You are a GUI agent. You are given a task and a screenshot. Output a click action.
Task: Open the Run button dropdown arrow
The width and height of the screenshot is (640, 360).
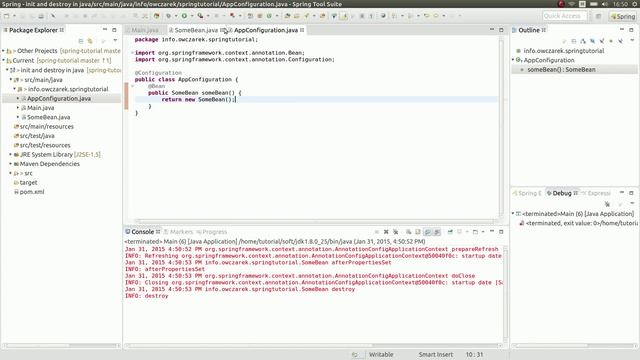[x=192, y=16]
